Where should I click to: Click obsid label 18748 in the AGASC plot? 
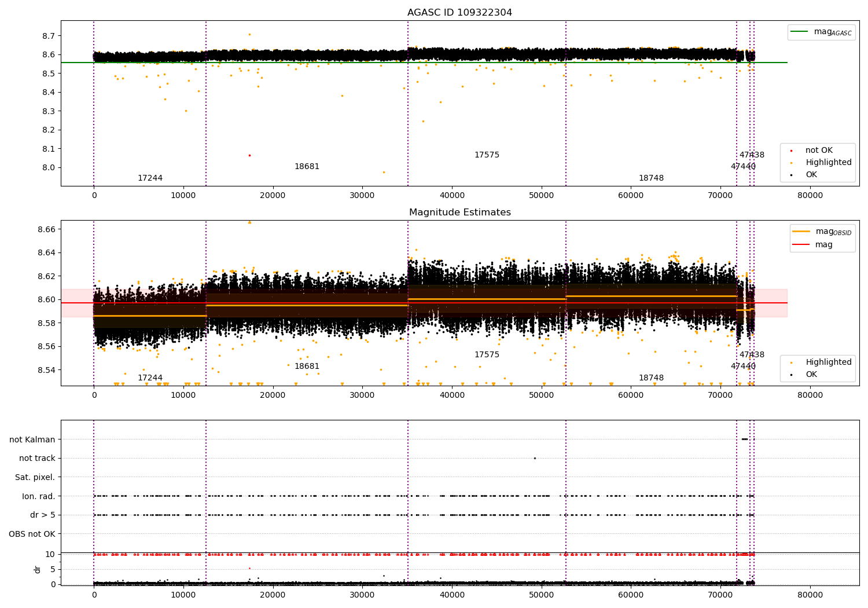coord(651,178)
